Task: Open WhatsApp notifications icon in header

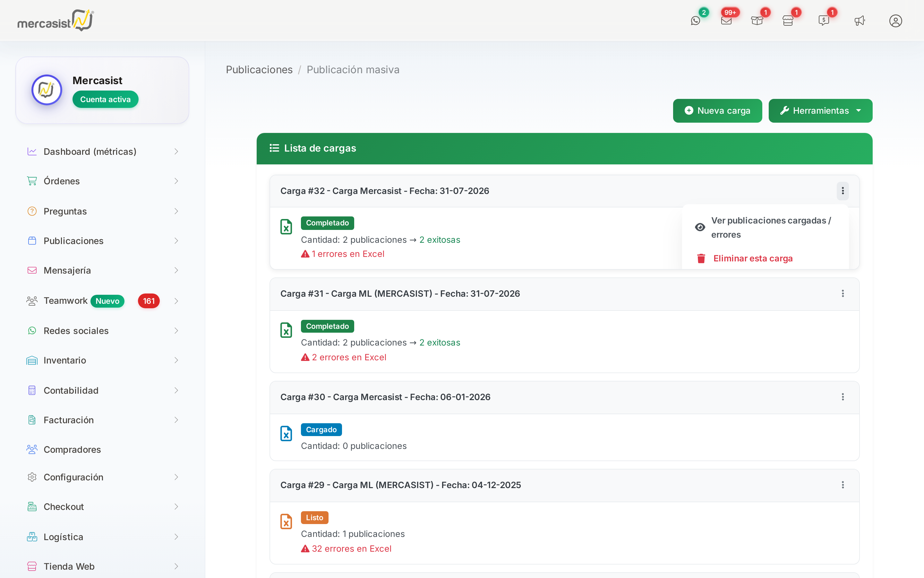Action: click(696, 21)
